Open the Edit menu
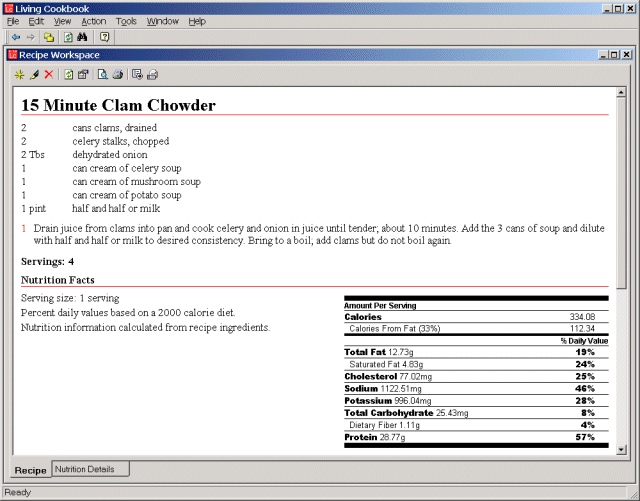The image size is (640, 501). [36, 21]
